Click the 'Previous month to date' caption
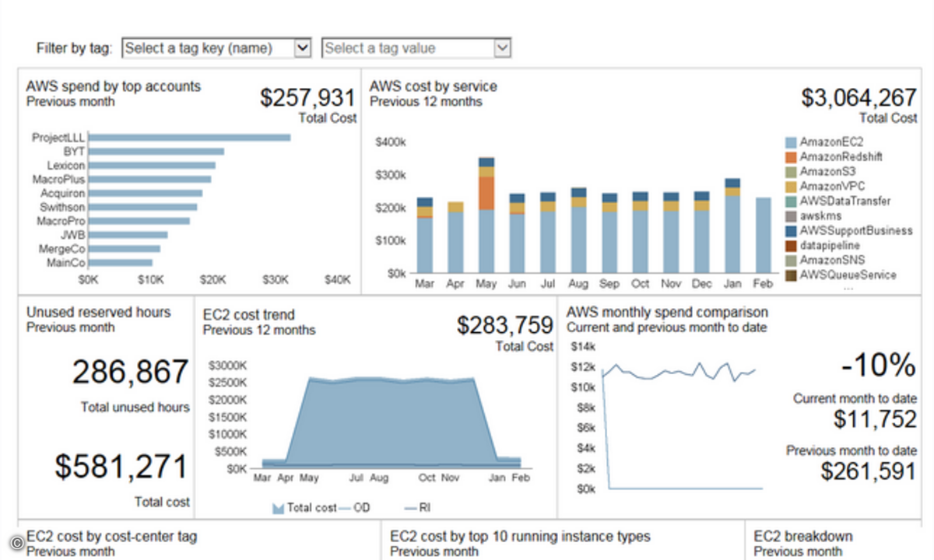 click(851, 450)
